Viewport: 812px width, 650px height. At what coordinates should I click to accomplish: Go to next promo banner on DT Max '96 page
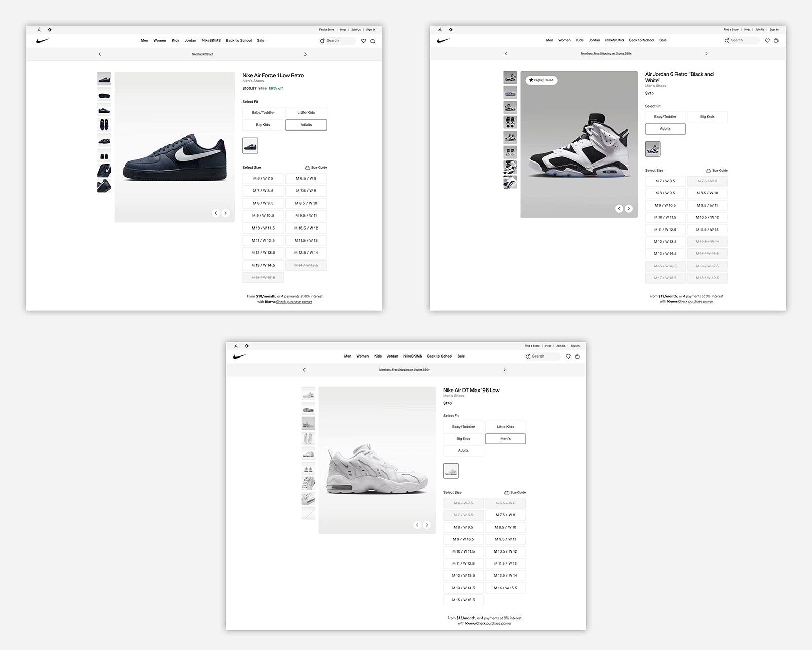(504, 370)
